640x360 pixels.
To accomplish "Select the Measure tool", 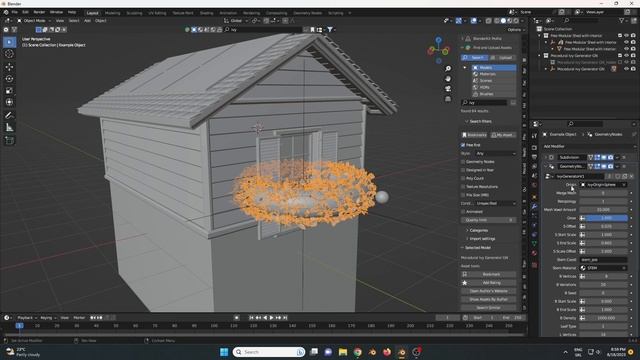I will point(9,128).
